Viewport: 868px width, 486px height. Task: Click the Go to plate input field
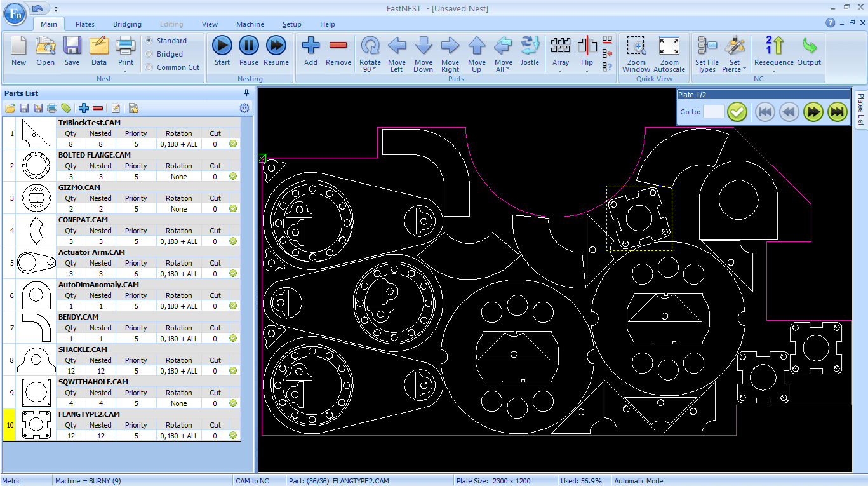[x=714, y=112]
